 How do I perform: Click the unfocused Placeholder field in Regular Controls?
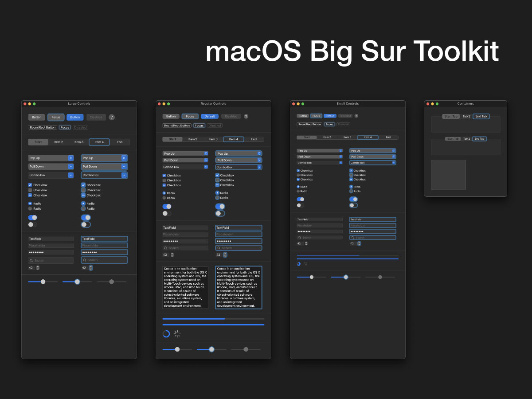tap(185, 234)
